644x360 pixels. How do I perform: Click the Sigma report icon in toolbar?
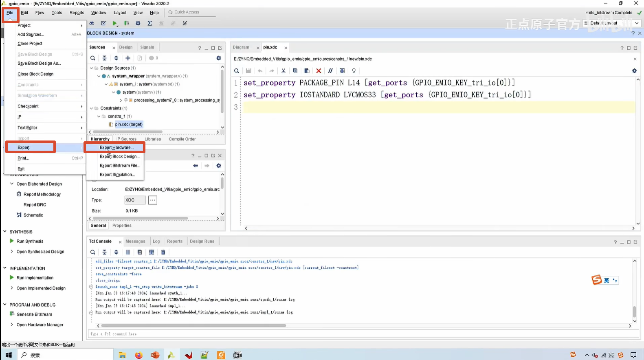tap(150, 23)
